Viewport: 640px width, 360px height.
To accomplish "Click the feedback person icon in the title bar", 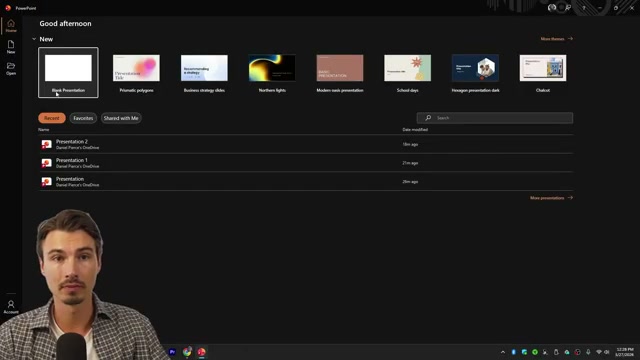I will click(568, 8).
